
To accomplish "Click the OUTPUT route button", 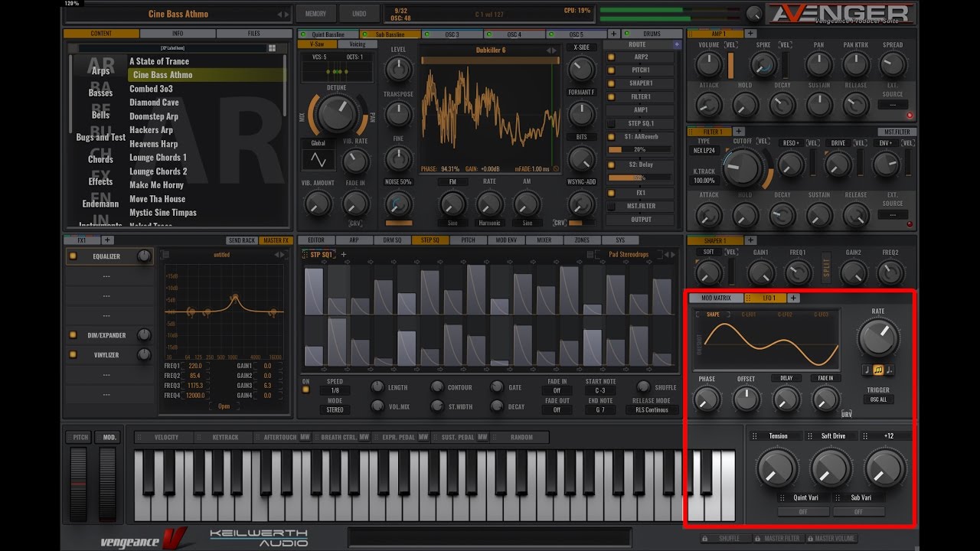I will pyautogui.click(x=642, y=220).
